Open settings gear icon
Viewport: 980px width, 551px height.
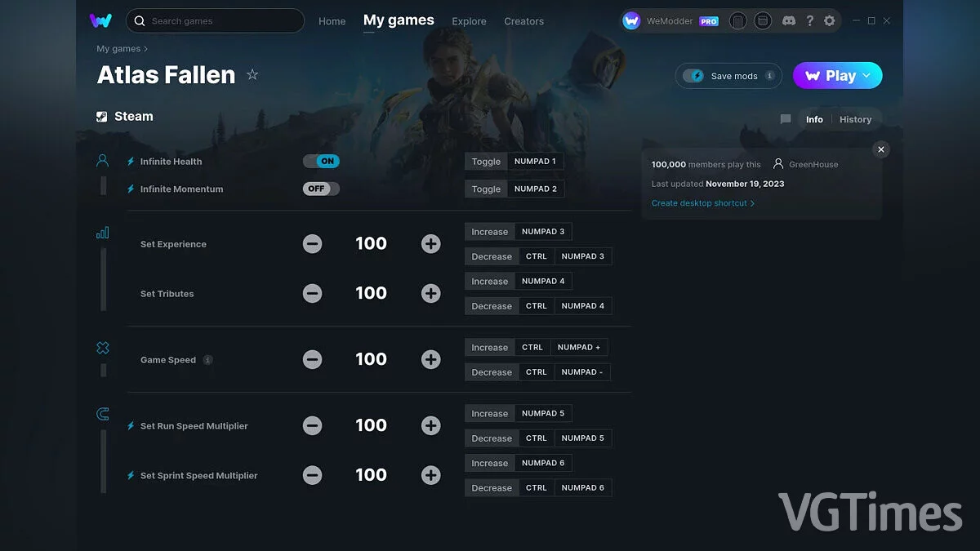[830, 20]
